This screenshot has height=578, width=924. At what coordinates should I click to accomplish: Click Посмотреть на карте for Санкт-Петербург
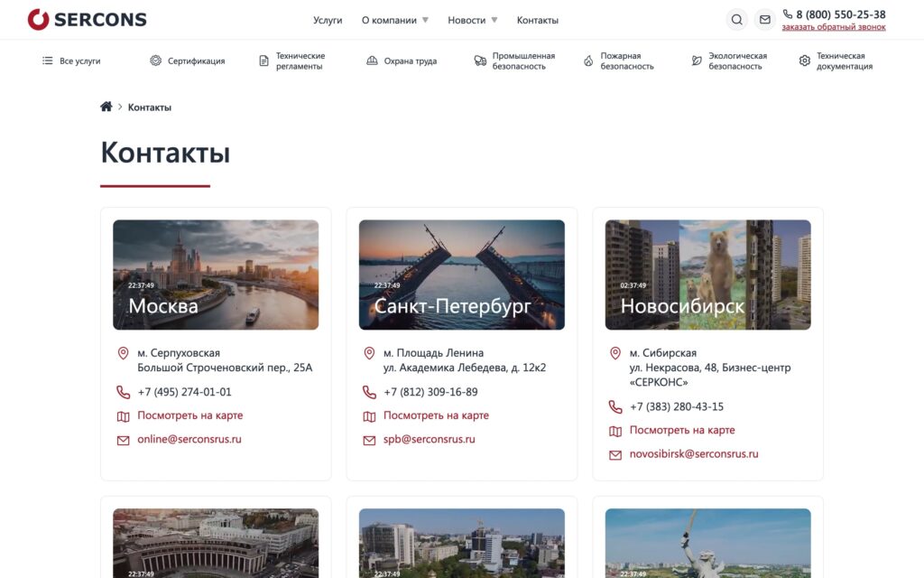click(436, 415)
